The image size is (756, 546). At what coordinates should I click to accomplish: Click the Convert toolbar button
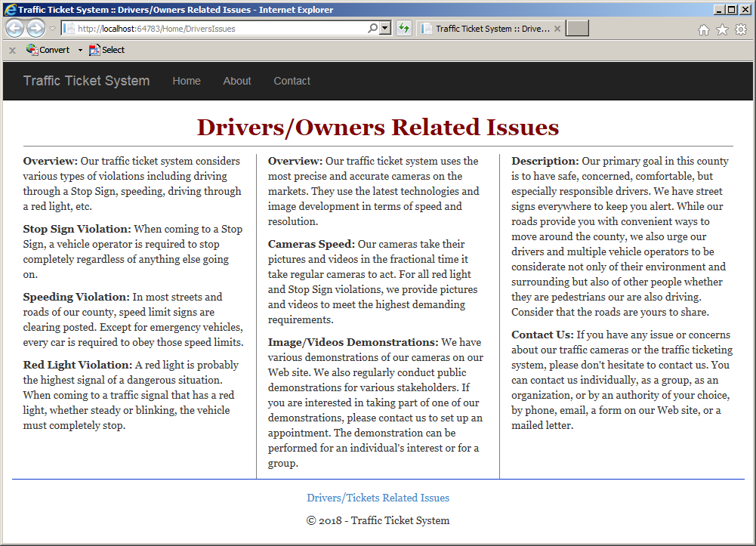pos(48,50)
